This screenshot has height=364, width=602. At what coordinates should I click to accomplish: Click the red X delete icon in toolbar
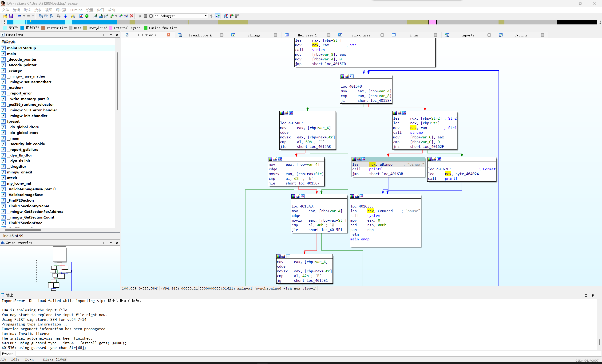tap(131, 16)
